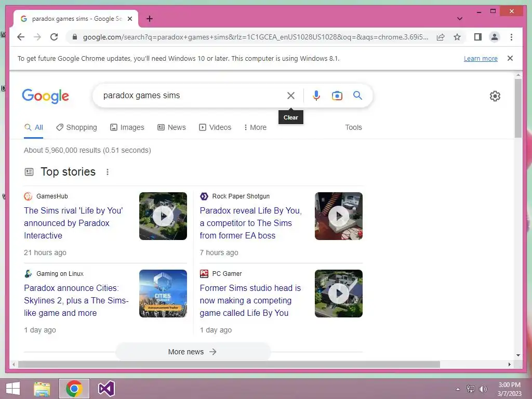Open search Tools options
Viewport: 532px width, 399px height.
[353, 128]
